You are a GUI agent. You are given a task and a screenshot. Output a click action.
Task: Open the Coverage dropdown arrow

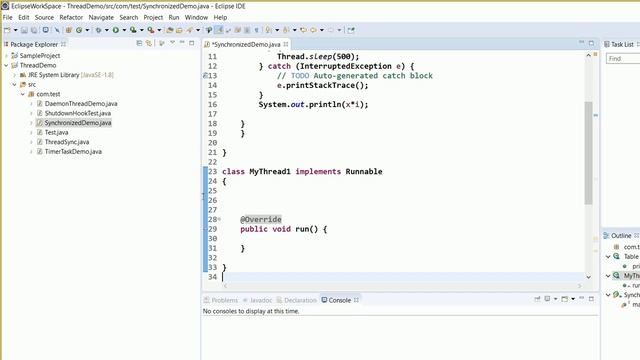click(142, 30)
